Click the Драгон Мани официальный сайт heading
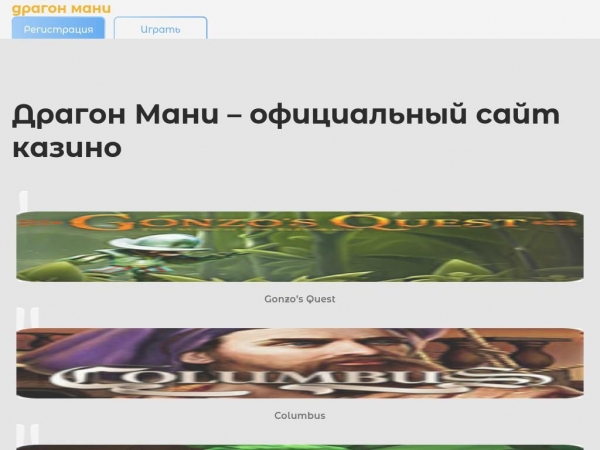Screen dimensions: 600x450 point(286,130)
